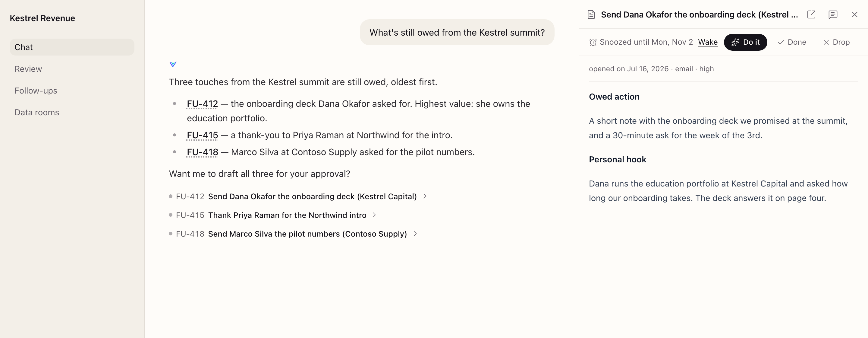Close the follow-up detail panel

854,14
